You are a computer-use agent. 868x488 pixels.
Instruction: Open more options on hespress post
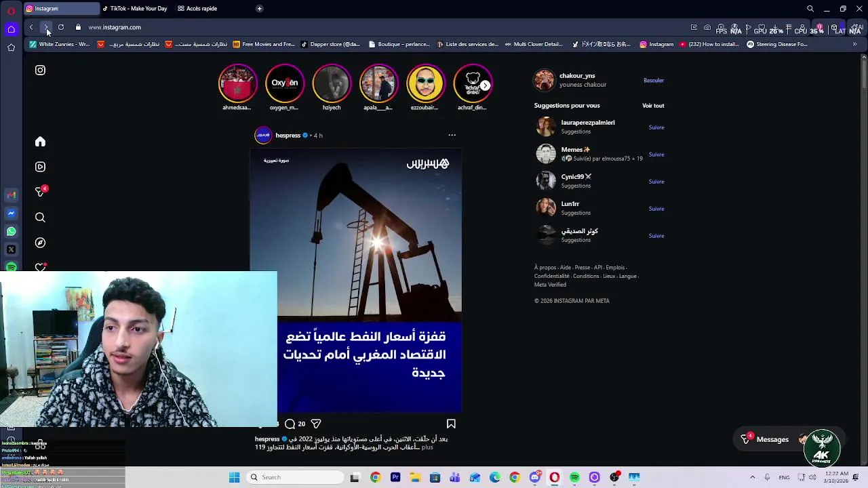[452, 135]
